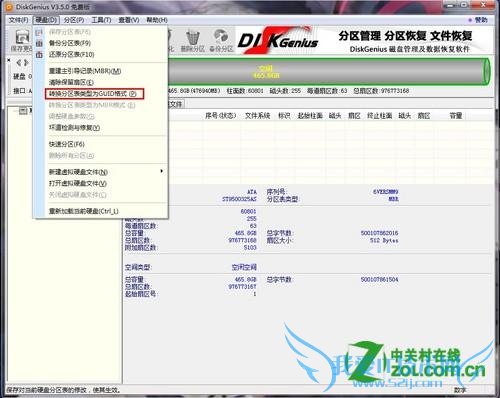Click the 序号(状态) column header
Viewport: 500px width, 398px height.
click(x=221, y=116)
